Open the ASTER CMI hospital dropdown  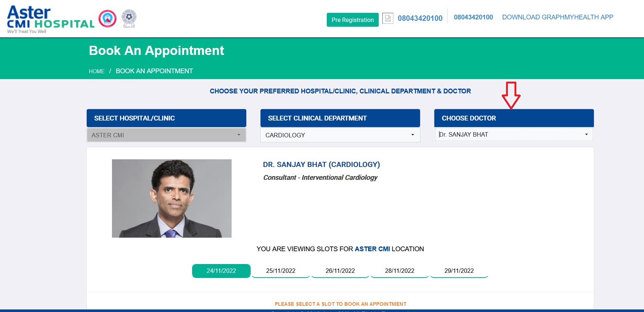coord(166,135)
